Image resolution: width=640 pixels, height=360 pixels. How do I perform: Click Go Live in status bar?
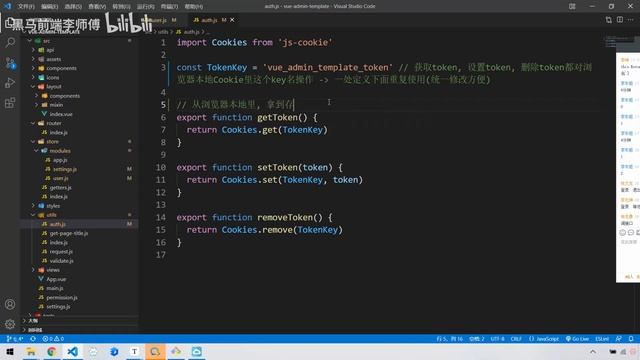click(x=577, y=339)
